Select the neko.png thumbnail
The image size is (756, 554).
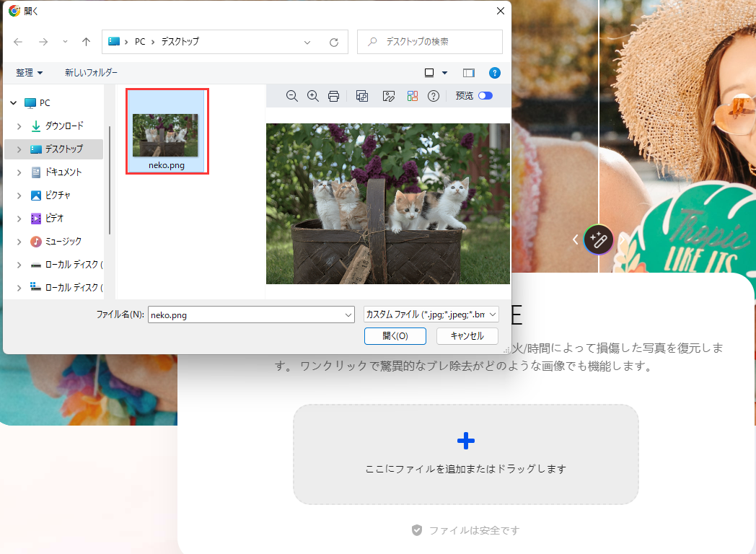coord(167,131)
